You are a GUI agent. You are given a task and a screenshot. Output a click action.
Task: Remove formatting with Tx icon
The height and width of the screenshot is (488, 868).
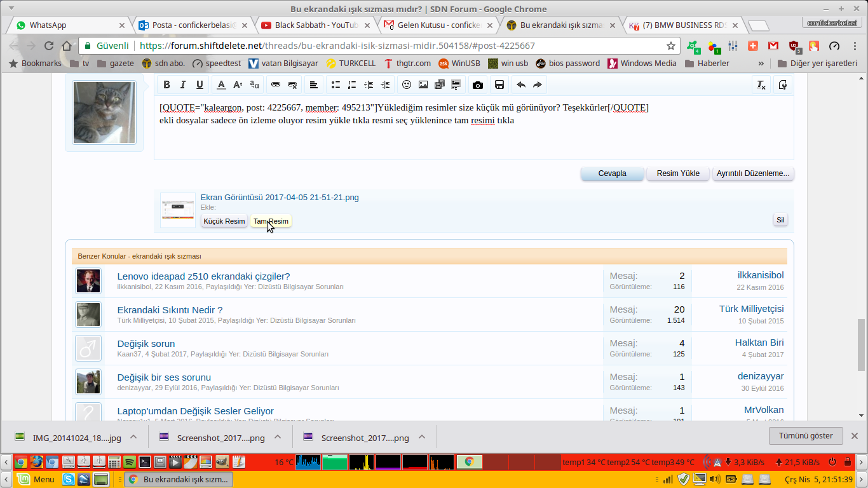[761, 85]
